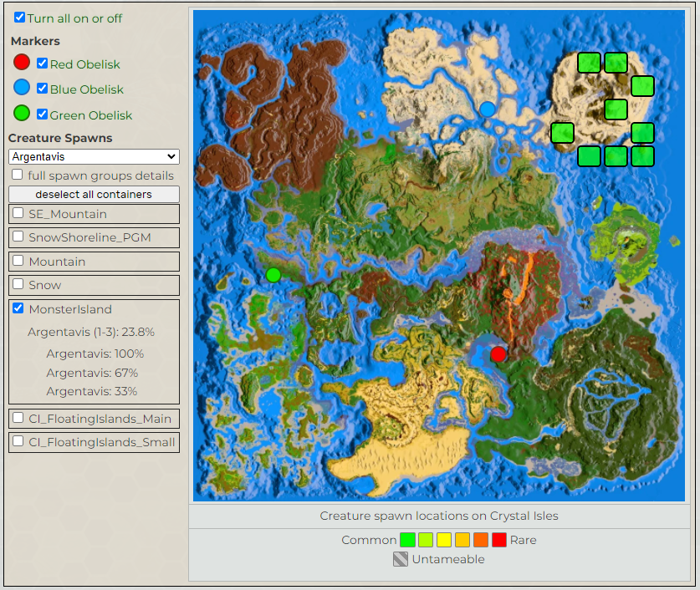The image size is (700, 590).
Task: Click the blue obelisk marker on the map
Action: [488, 109]
